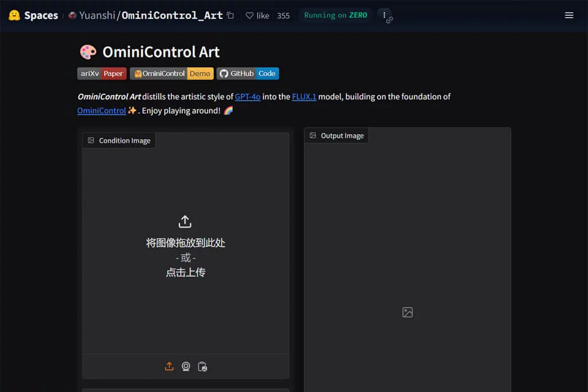Click the Output Image placeholder icon
Screen dimensions: 588x392
[x=407, y=312]
